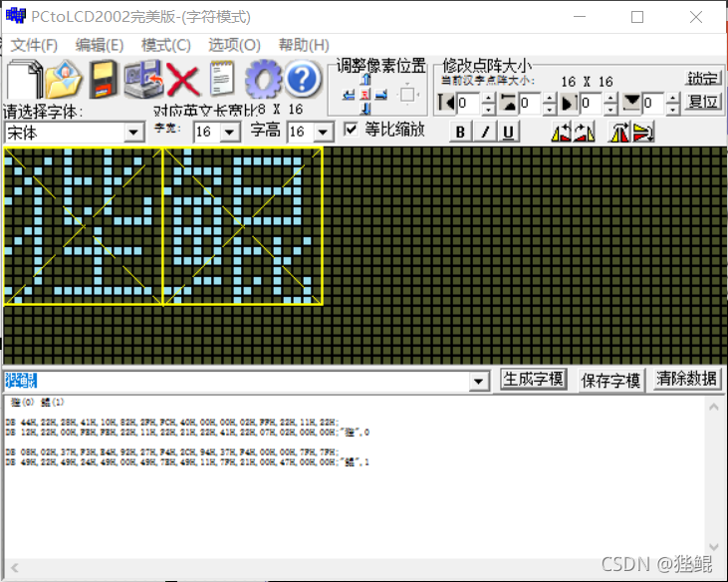This screenshot has height=582, width=728.
Task: Open the 字宽 16 dropdown
Action: click(230, 133)
